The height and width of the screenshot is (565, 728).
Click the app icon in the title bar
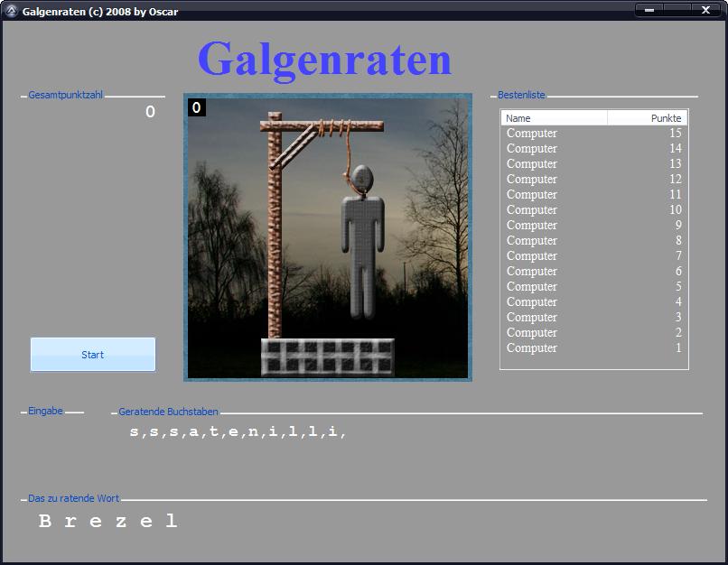(11, 10)
